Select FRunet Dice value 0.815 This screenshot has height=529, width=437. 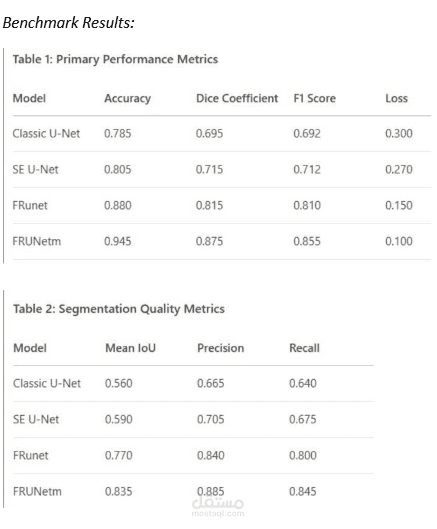(x=210, y=205)
